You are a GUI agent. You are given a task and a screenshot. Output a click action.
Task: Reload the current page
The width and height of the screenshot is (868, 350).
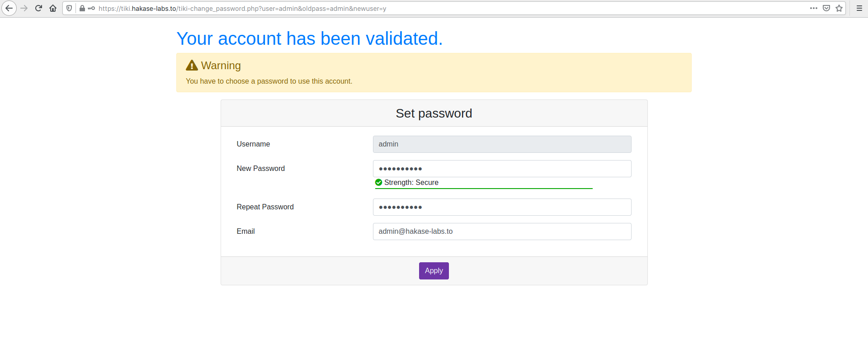click(38, 8)
